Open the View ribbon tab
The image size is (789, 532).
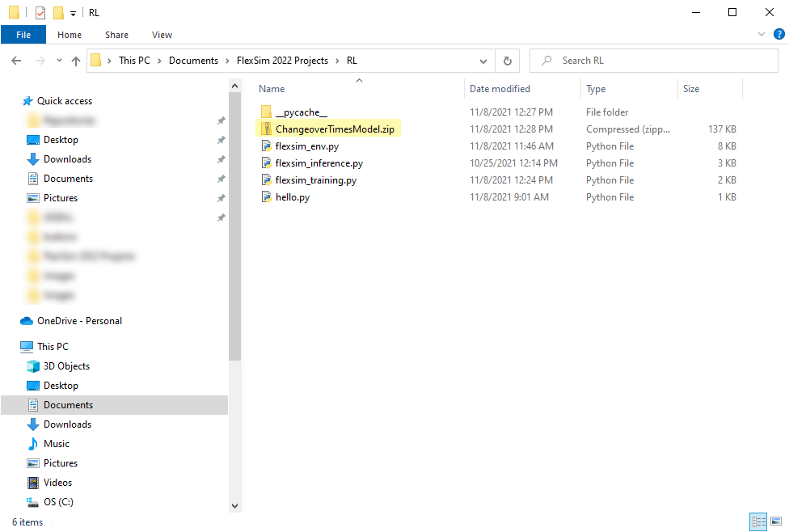click(x=162, y=35)
